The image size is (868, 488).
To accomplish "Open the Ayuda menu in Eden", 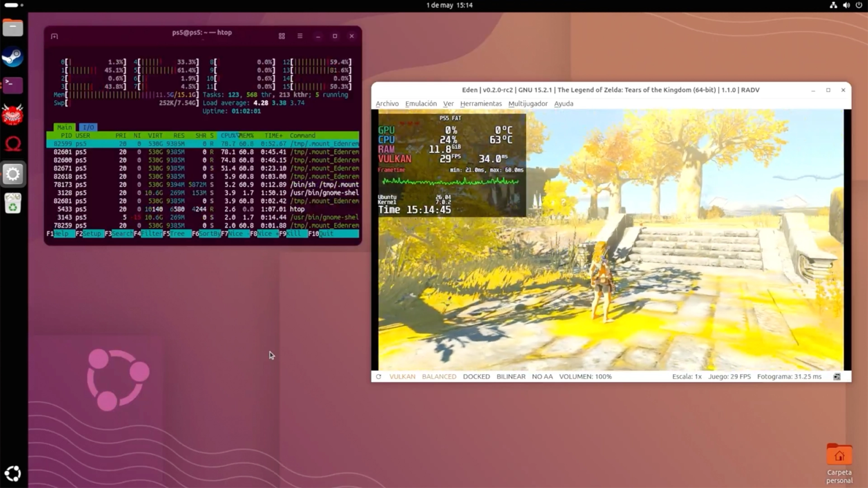I will click(564, 103).
